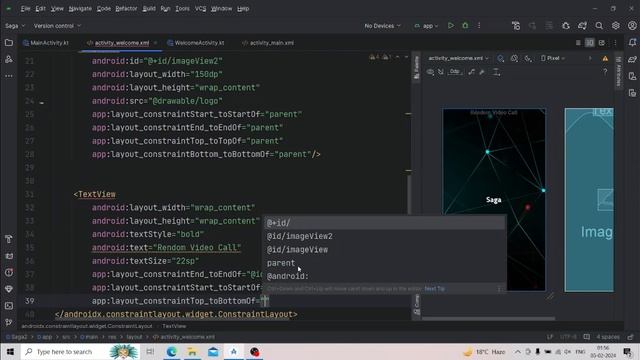Open Project tool window folder icon

(x=9, y=43)
